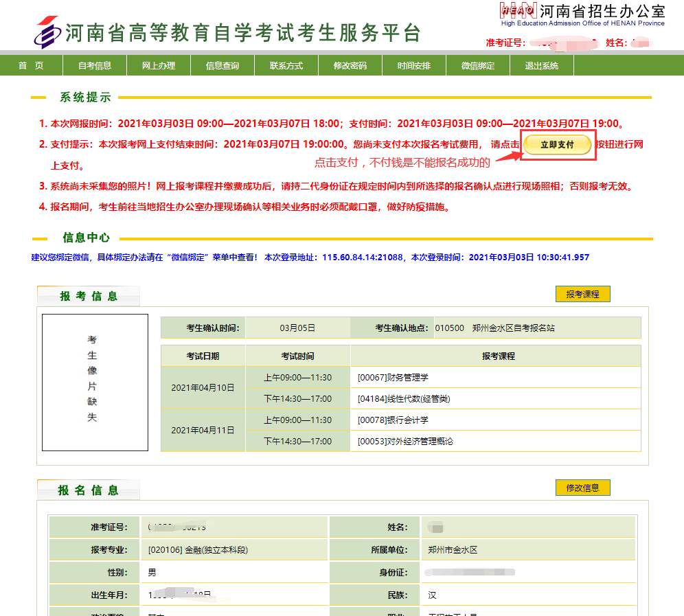
Task: Open 修改密码 from navigation bar
Action: pos(350,66)
